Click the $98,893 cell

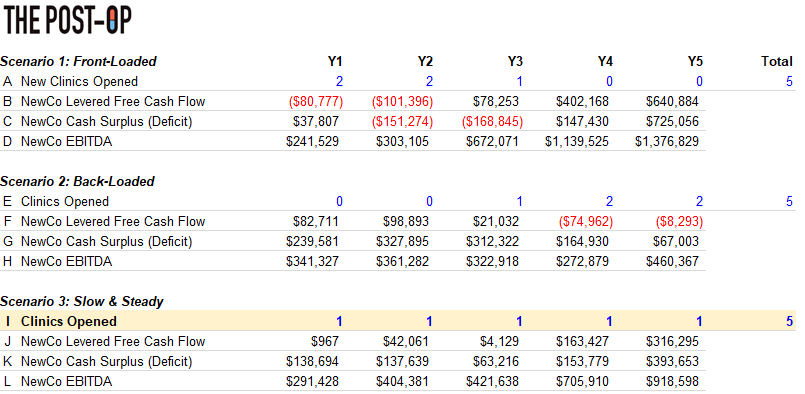(x=406, y=221)
